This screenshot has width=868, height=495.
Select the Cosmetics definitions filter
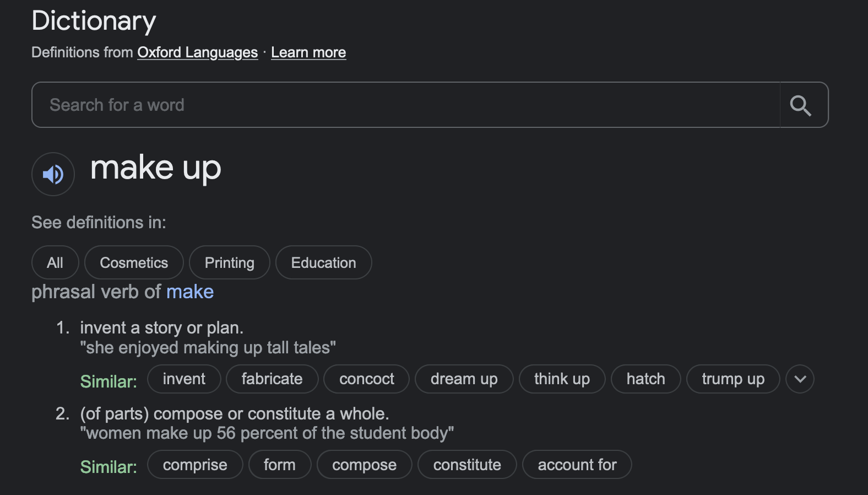coord(134,262)
